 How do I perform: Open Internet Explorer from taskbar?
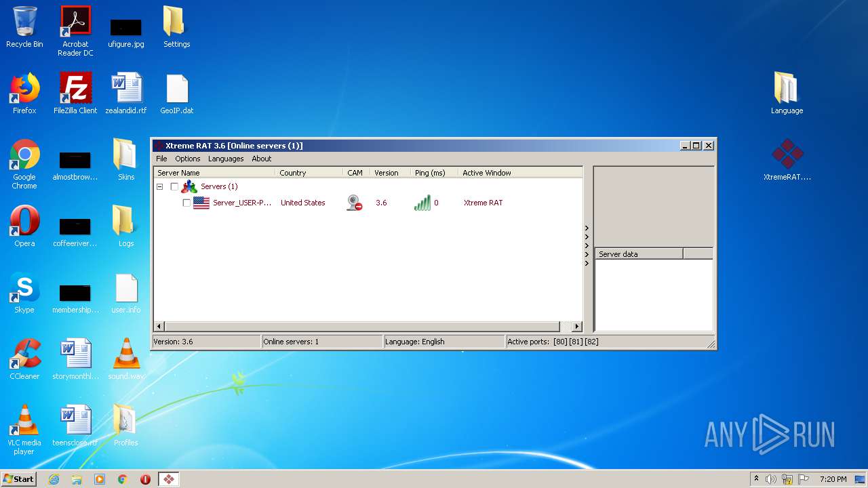(54, 479)
